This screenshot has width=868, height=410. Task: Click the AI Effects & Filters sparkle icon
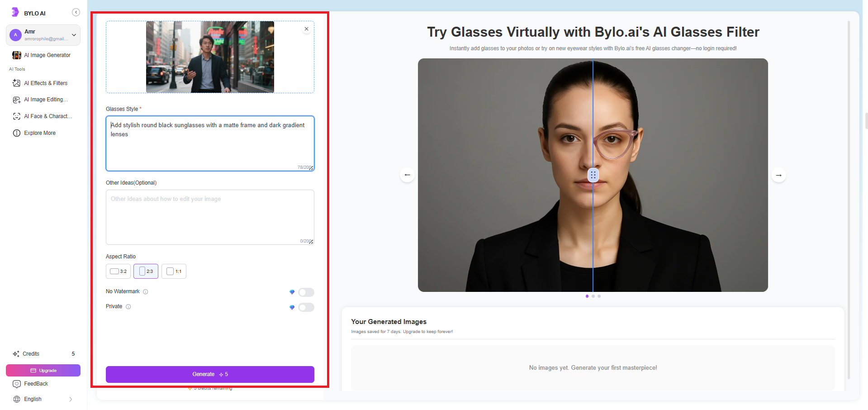[17, 83]
